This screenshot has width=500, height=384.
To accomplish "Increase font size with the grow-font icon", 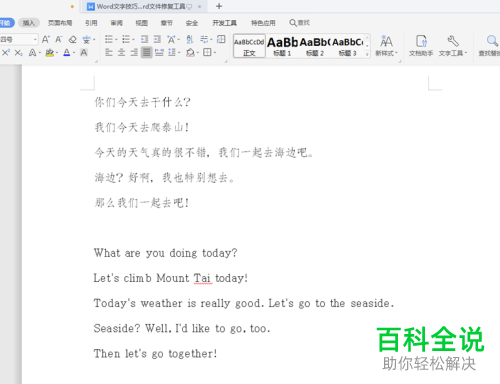I will (46, 40).
